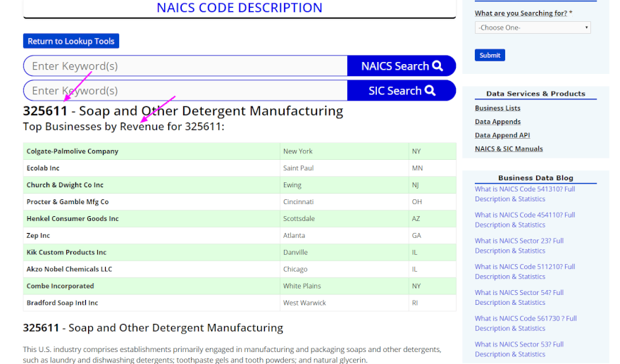Open NAICS & SIC Manuals link
Screen dimensions: 620x364
pyautogui.click(x=509, y=149)
